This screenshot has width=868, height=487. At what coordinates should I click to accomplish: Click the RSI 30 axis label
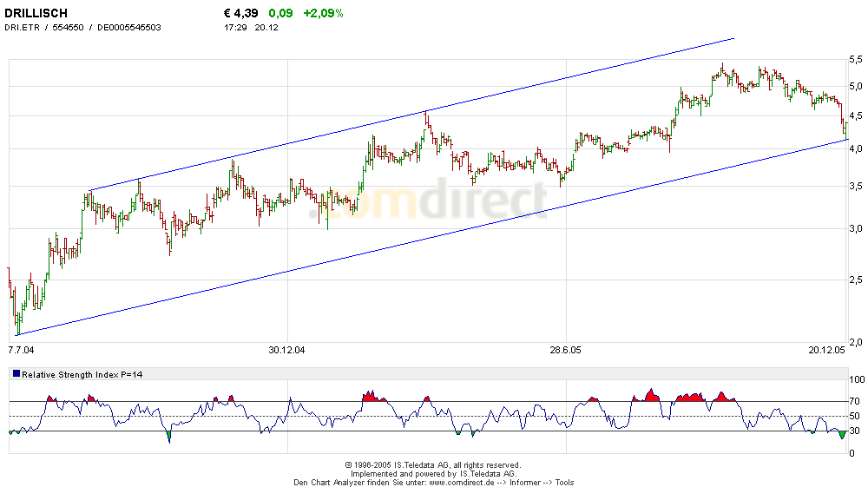tap(855, 431)
